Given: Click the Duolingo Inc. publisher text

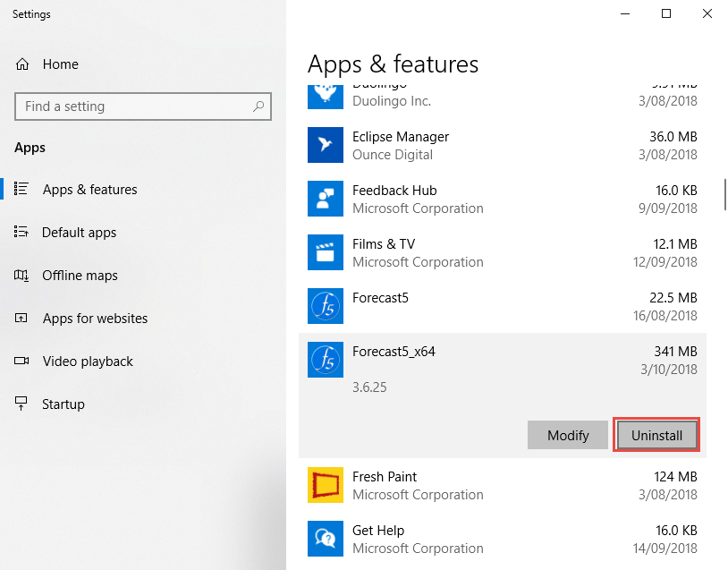Looking at the screenshot, I should (392, 101).
